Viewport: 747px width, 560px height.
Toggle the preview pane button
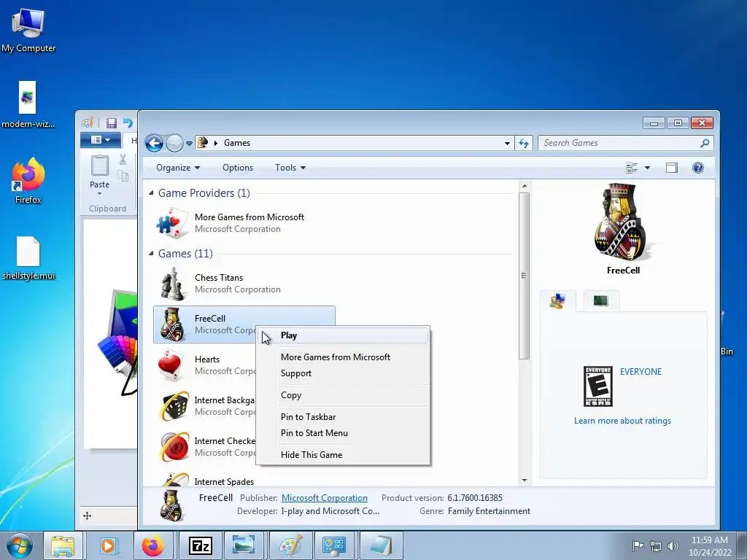pyautogui.click(x=672, y=168)
